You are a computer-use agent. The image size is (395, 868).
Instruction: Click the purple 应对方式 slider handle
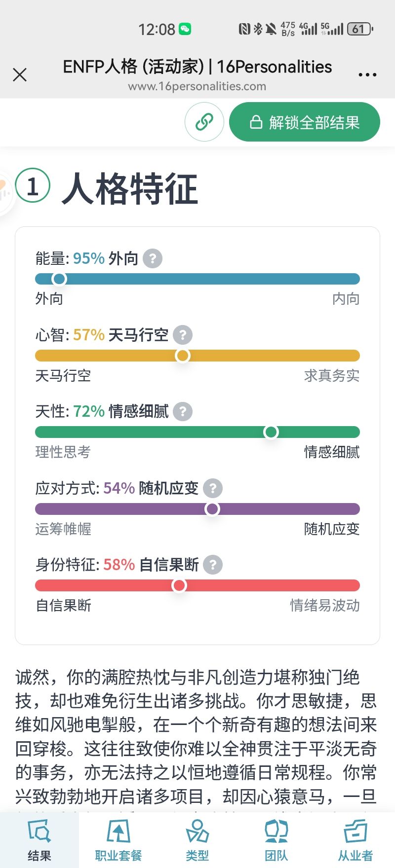(212, 509)
